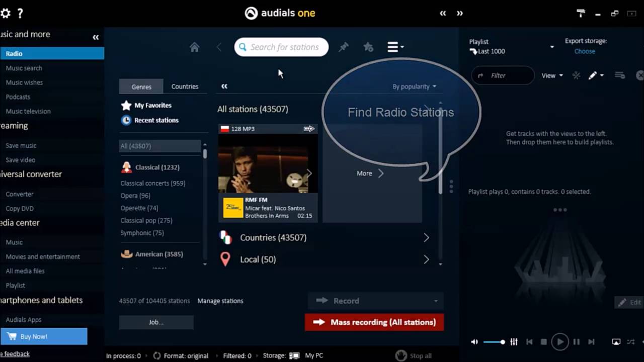Select Symphonic (75) subgenre
The image size is (644, 362).
point(142,233)
